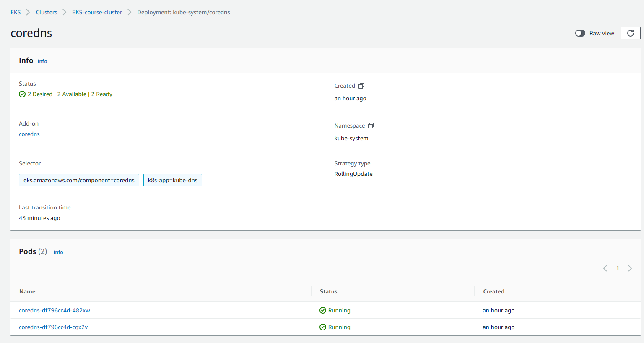Click the Strategy type label

point(352,163)
